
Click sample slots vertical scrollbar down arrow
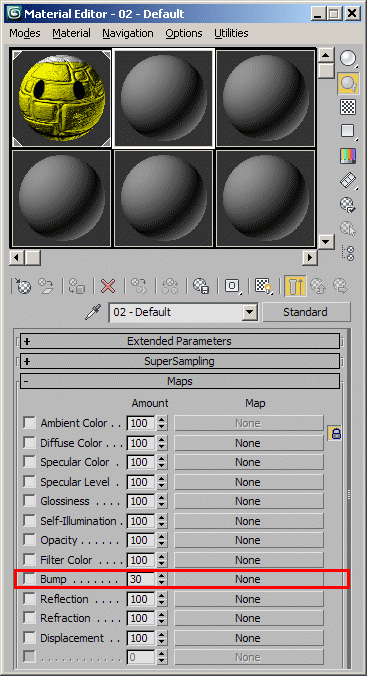click(x=326, y=241)
